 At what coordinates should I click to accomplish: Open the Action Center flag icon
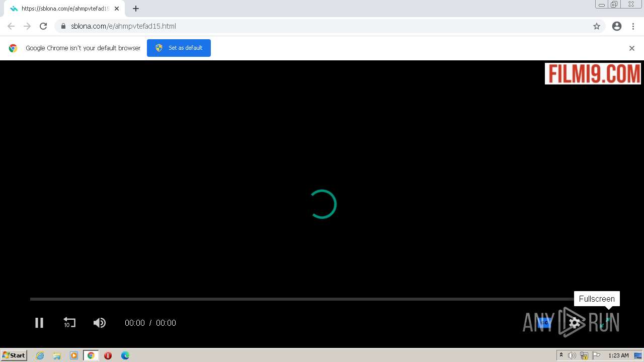[x=596, y=355]
